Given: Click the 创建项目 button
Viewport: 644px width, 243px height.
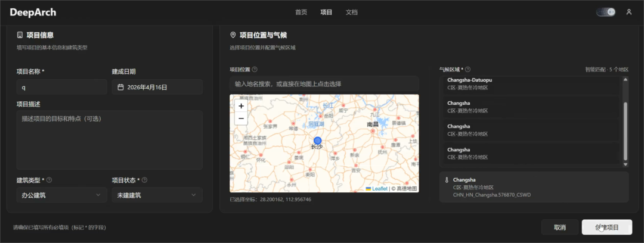Looking at the screenshot, I should pyautogui.click(x=607, y=227).
